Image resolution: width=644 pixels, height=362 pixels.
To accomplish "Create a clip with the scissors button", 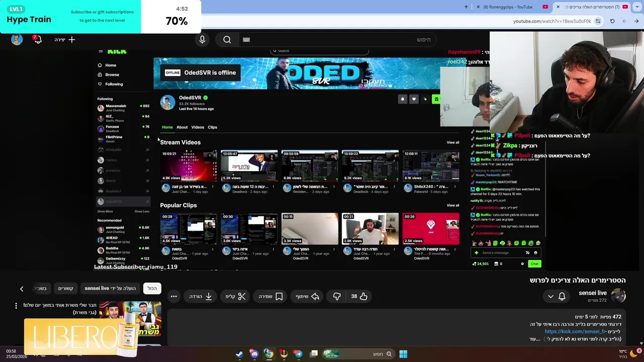I will point(235,296).
